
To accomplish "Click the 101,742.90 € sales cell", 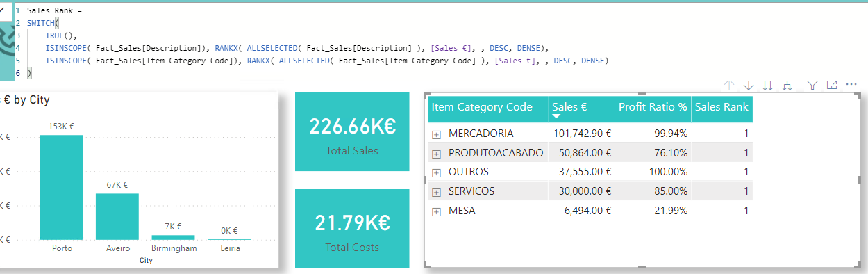I will 582,134.
